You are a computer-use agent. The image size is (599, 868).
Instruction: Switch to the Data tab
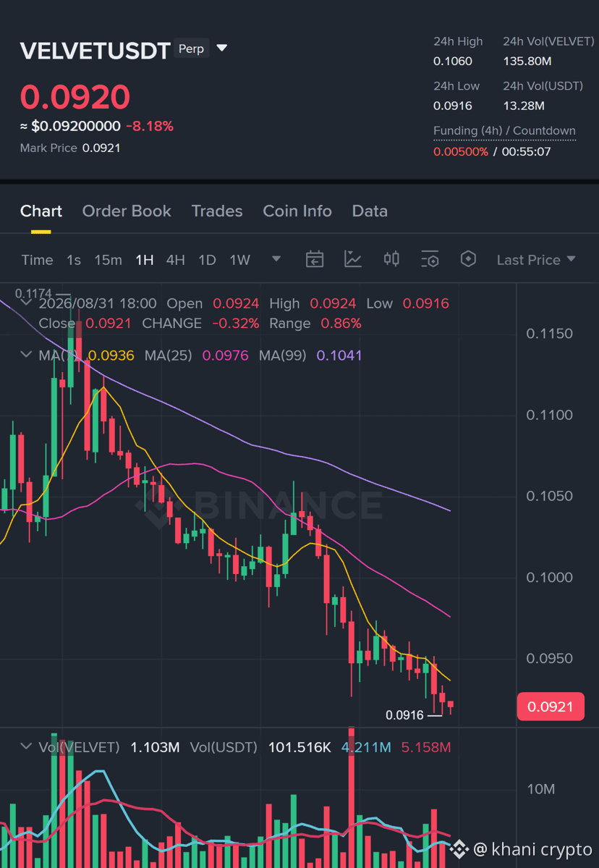point(370,211)
